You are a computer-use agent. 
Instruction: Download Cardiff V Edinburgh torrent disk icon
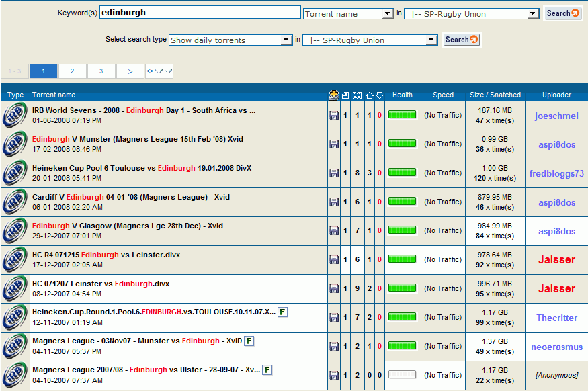(334, 202)
